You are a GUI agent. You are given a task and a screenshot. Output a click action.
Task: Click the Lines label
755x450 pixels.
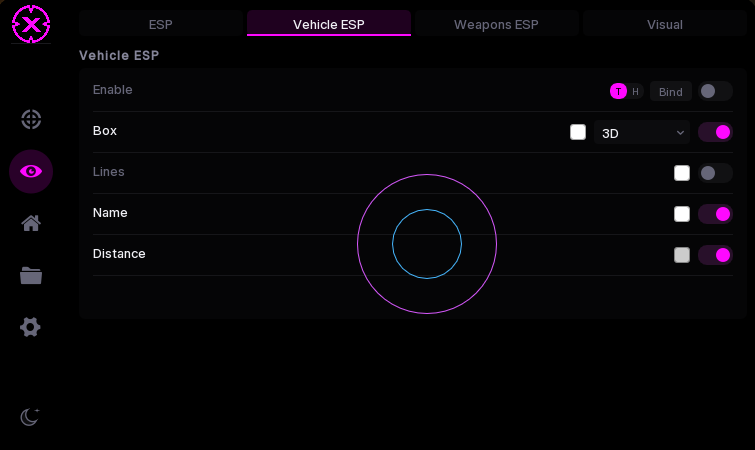(x=109, y=172)
